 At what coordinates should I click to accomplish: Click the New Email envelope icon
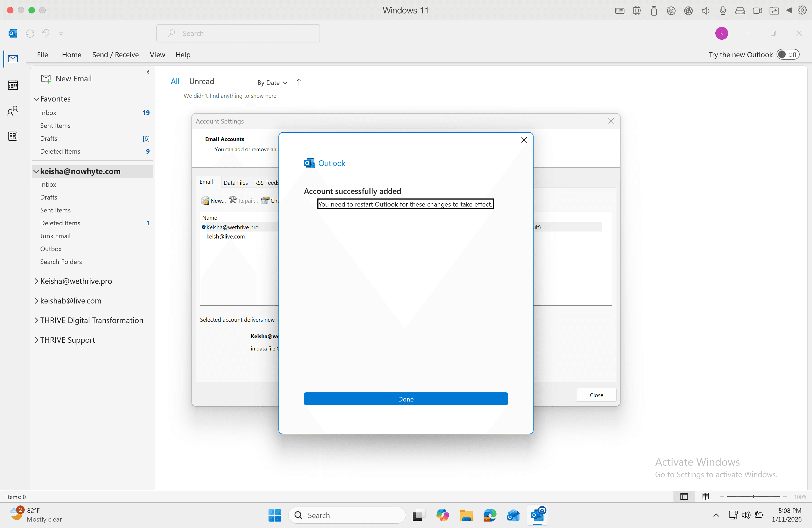pyautogui.click(x=46, y=78)
